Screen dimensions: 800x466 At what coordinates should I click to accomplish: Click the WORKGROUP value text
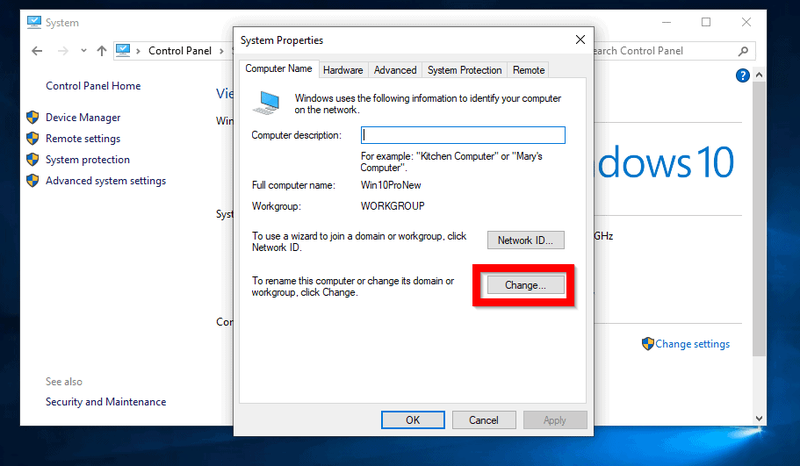click(x=392, y=206)
